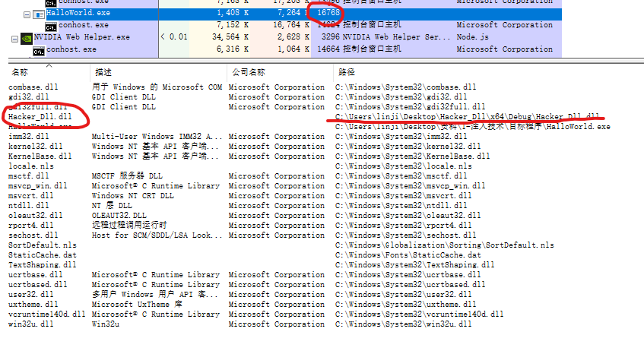
Task: Select sechost.dll in the DLL list
Action: click(33, 235)
